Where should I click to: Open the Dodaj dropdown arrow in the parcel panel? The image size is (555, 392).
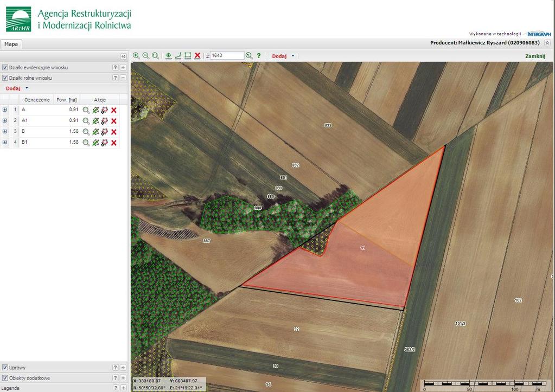[x=27, y=88]
